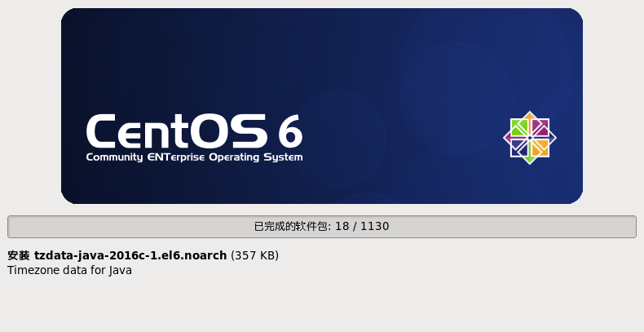Click the 'tzdata-java-2016c-1.el6.noarch' package name
The image size is (644, 332).
click(130, 255)
